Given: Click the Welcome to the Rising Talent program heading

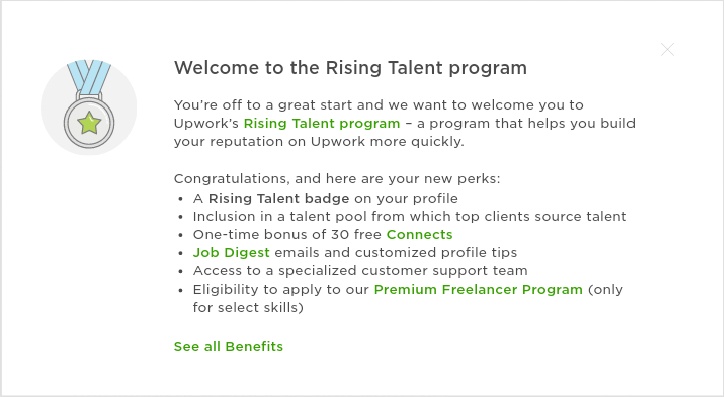Looking at the screenshot, I should point(350,68).
